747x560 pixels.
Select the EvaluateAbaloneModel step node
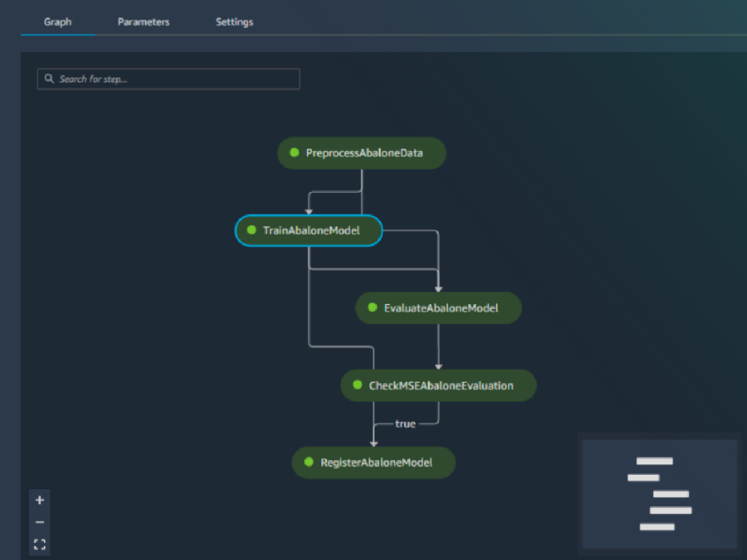point(441,308)
